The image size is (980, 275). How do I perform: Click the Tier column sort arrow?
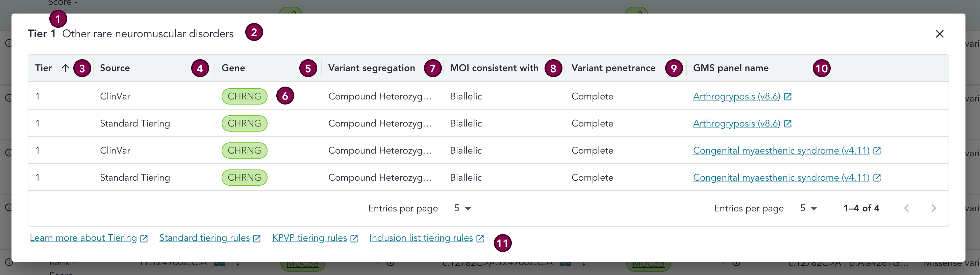click(x=66, y=68)
